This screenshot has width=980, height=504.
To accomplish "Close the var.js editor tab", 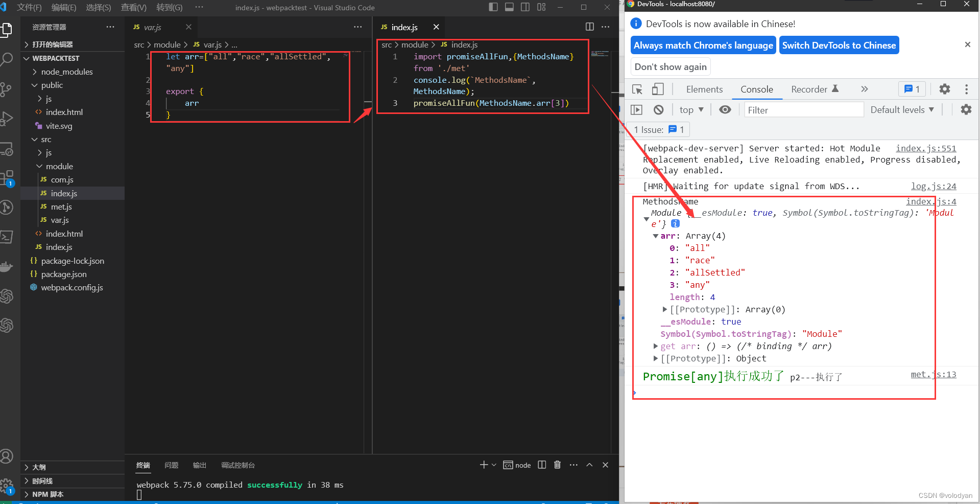I will coord(188,27).
